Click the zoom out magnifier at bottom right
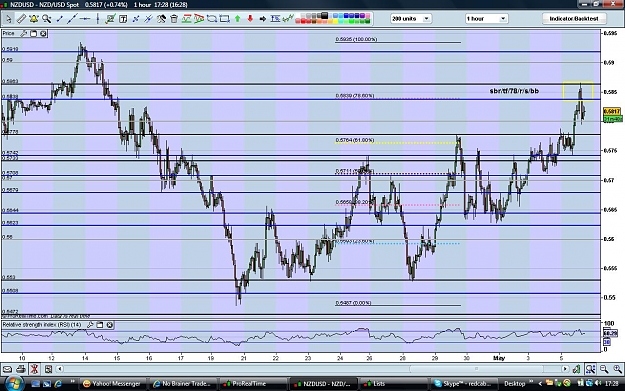 coord(604,369)
